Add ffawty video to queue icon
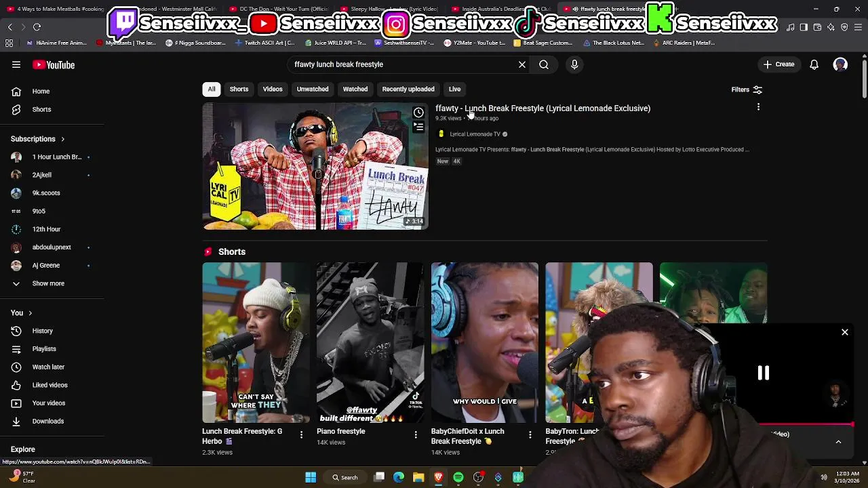The height and width of the screenshot is (488, 868). (418, 127)
